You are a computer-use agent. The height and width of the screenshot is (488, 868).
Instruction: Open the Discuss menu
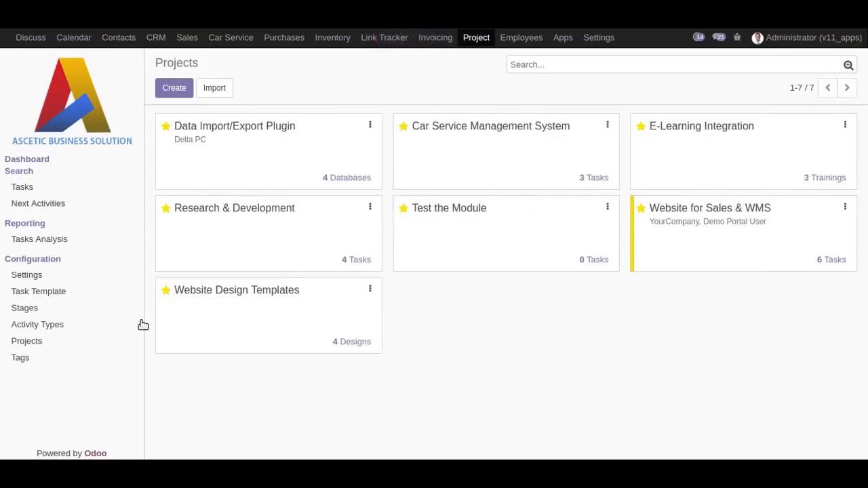coord(31,37)
